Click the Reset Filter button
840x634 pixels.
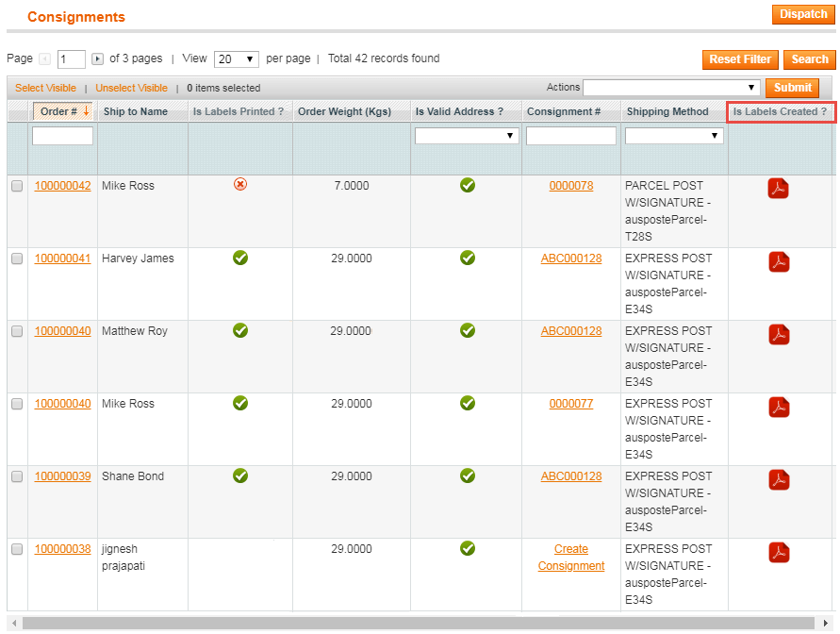pyautogui.click(x=740, y=59)
